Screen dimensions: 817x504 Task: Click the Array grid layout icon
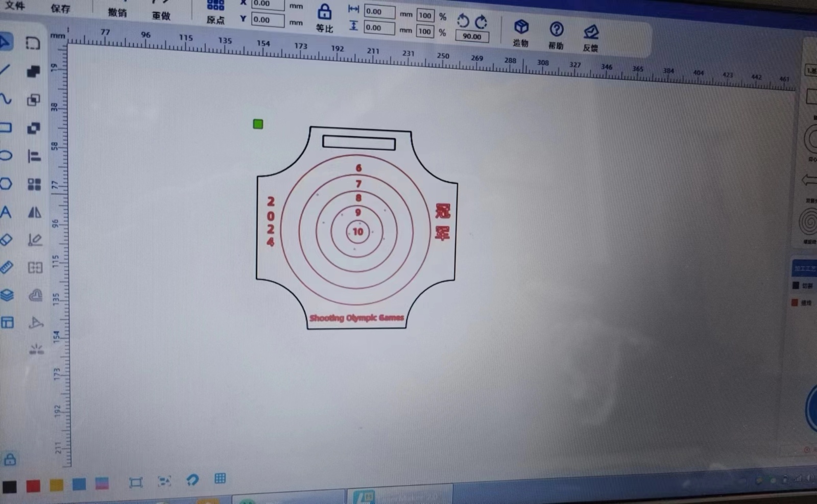34,184
